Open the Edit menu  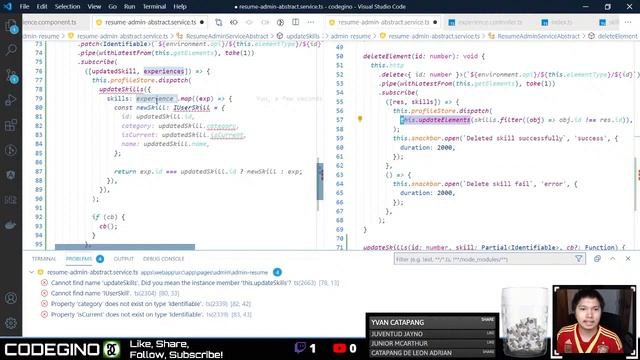click(x=42, y=7)
